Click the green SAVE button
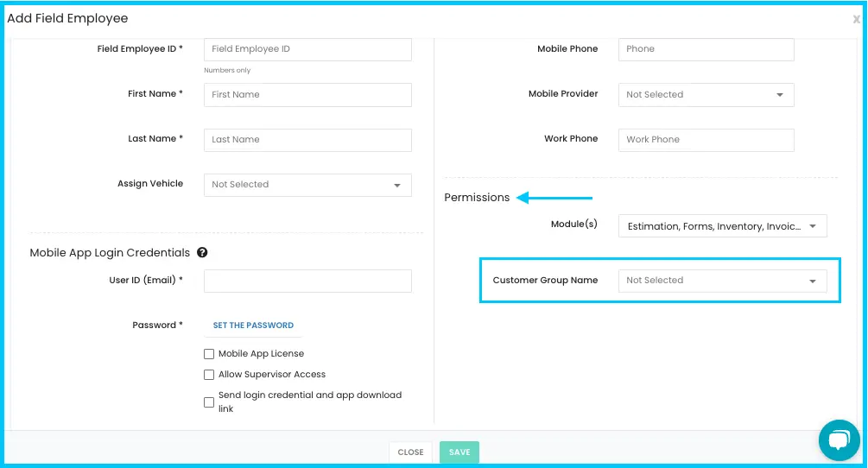Viewport: 868px width, 468px height. pyautogui.click(x=459, y=452)
